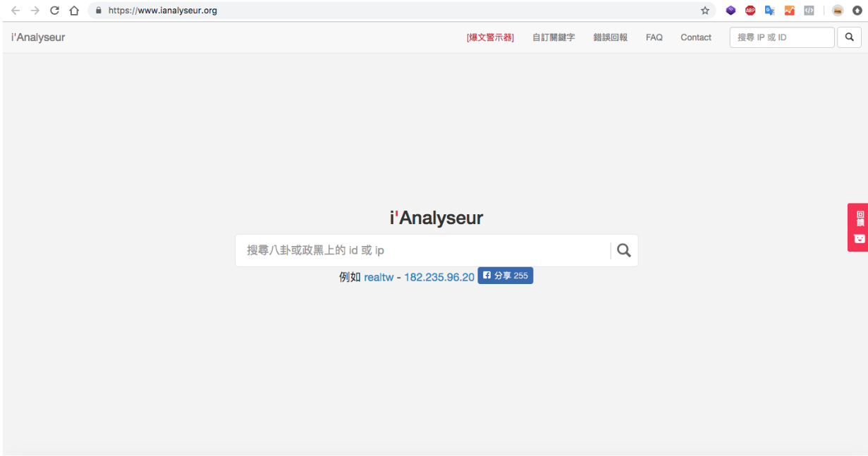The height and width of the screenshot is (456, 868).
Task: Open the purple cube extension
Action: 731,11
